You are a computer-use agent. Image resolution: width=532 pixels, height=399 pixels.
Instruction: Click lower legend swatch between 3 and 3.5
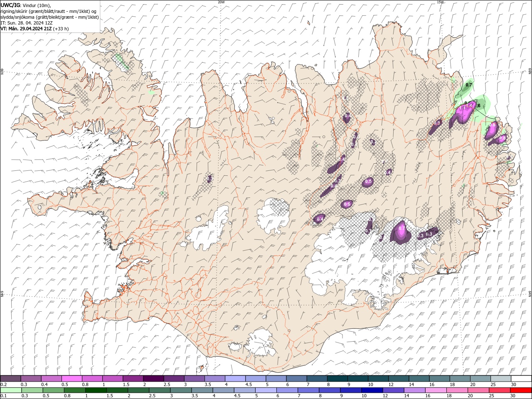tap(181, 390)
